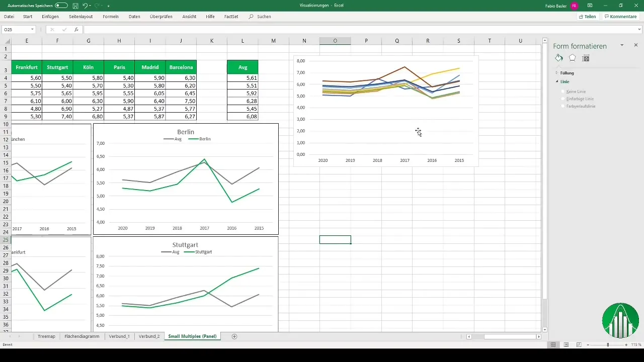Select the Fill & Line paint bucket icon
The image size is (644, 362).
pyautogui.click(x=559, y=58)
